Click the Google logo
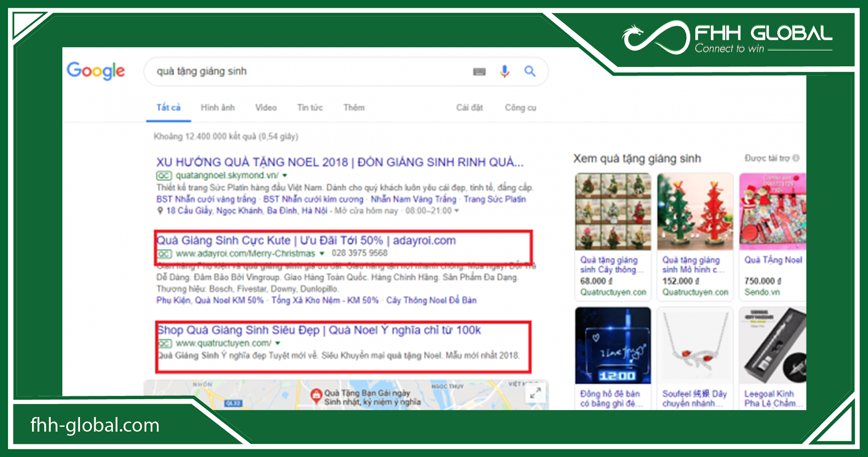The height and width of the screenshot is (457, 868). 96,71
